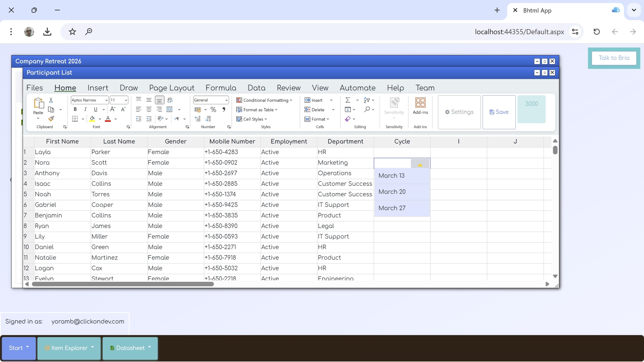This screenshot has width=644, height=362.
Task: Click the AutoSum sigma icon
Action: (348, 100)
